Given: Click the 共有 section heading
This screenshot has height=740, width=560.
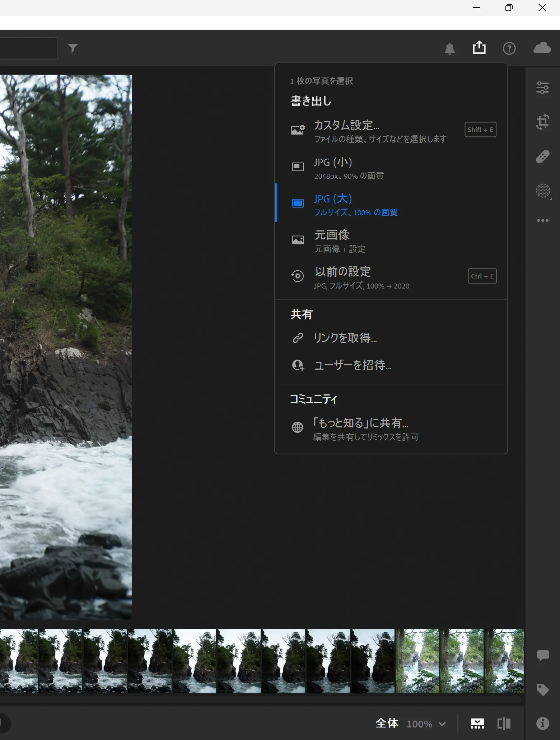Looking at the screenshot, I should click(x=302, y=314).
